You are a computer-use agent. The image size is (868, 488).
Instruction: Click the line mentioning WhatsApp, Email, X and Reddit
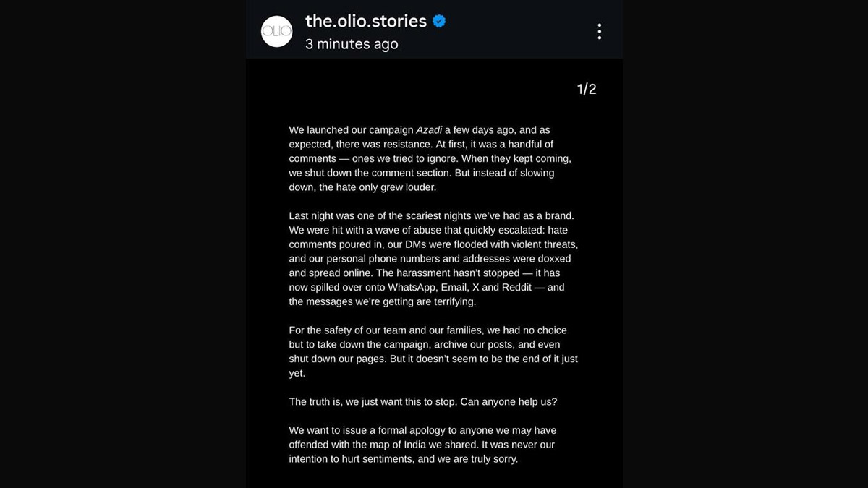pyautogui.click(x=426, y=287)
